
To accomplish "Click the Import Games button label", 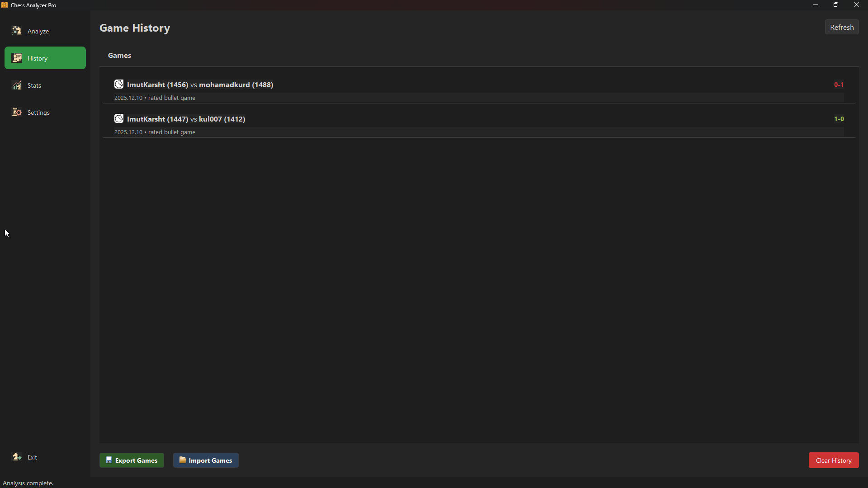I will click(210, 460).
